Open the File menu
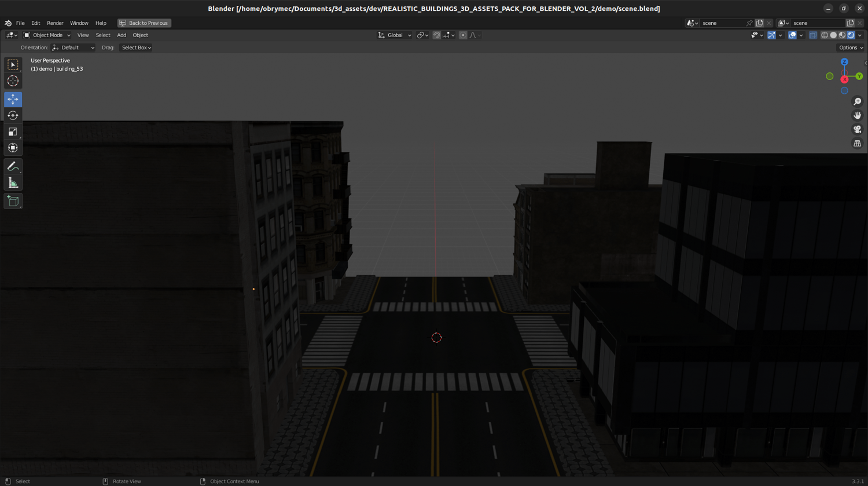 [x=20, y=23]
